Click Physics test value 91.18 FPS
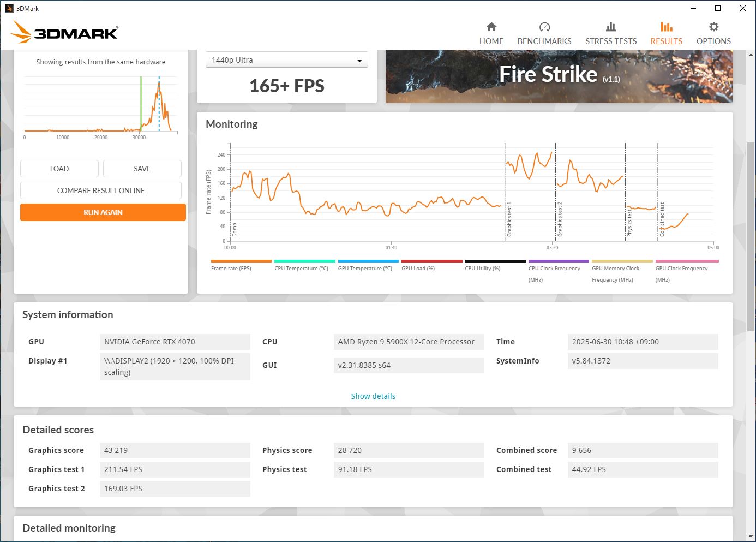The height and width of the screenshot is (542, 756). (x=409, y=469)
